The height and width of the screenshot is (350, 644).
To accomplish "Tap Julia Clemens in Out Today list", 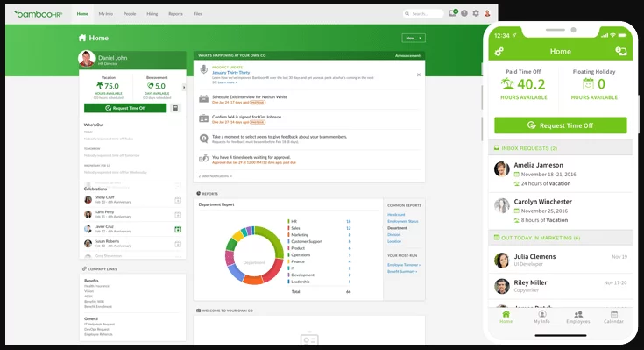I will [561, 260].
